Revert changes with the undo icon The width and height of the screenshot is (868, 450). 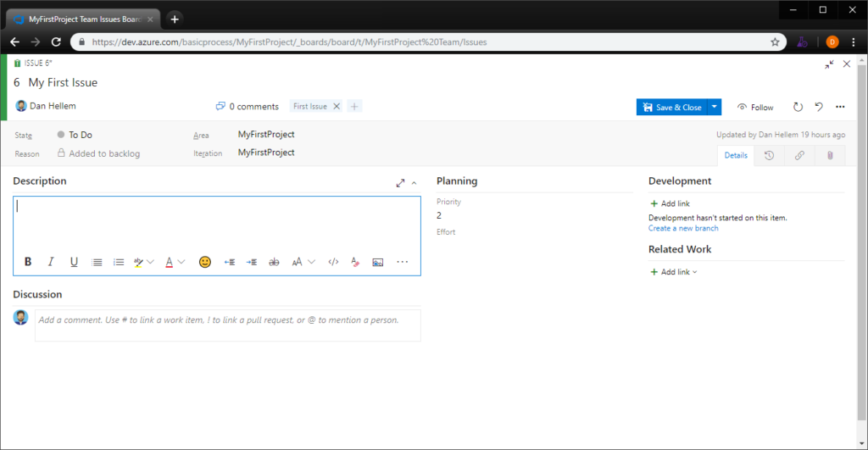click(819, 107)
